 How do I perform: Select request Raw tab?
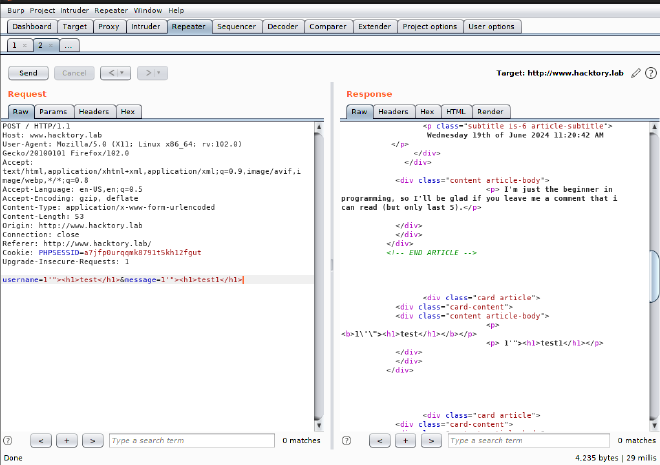[21, 112]
